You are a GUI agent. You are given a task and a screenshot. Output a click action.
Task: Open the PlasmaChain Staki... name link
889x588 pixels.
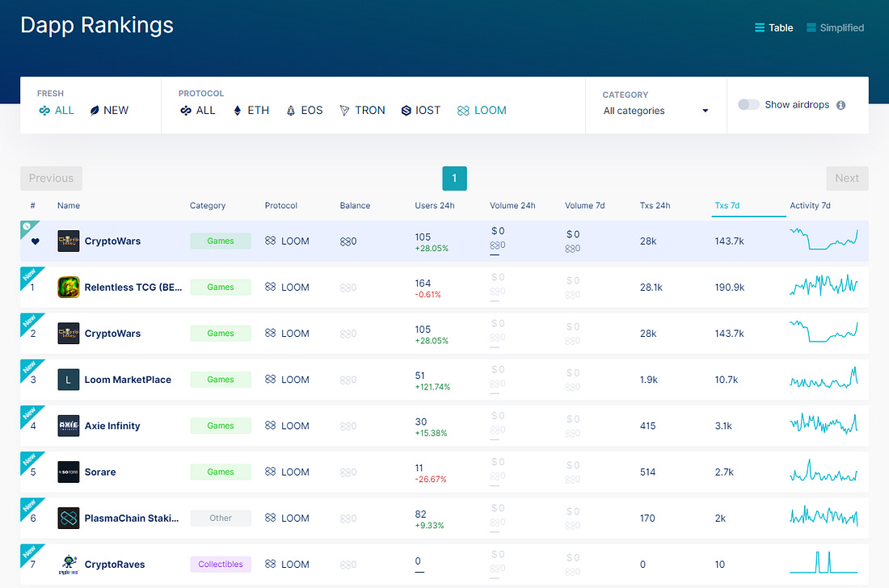[x=132, y=519]
